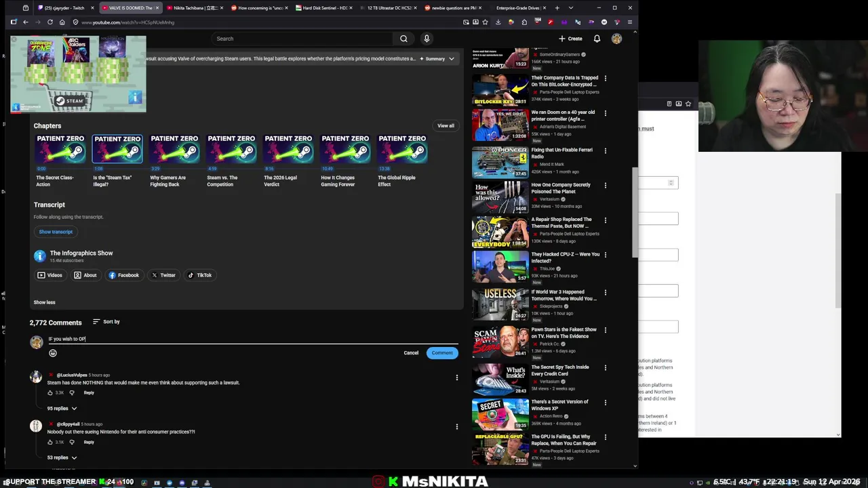Dislike the @LuciusVulpes comment
Image resolution: width=868 pixels, height=488 pixels.
72,393
